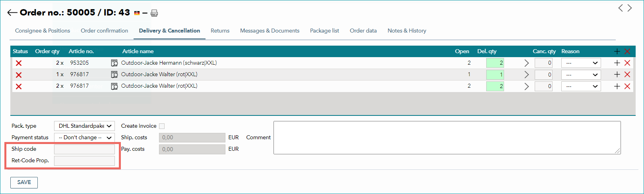
Task: Click the SAVE button
Action: click(x=24, y=182)
